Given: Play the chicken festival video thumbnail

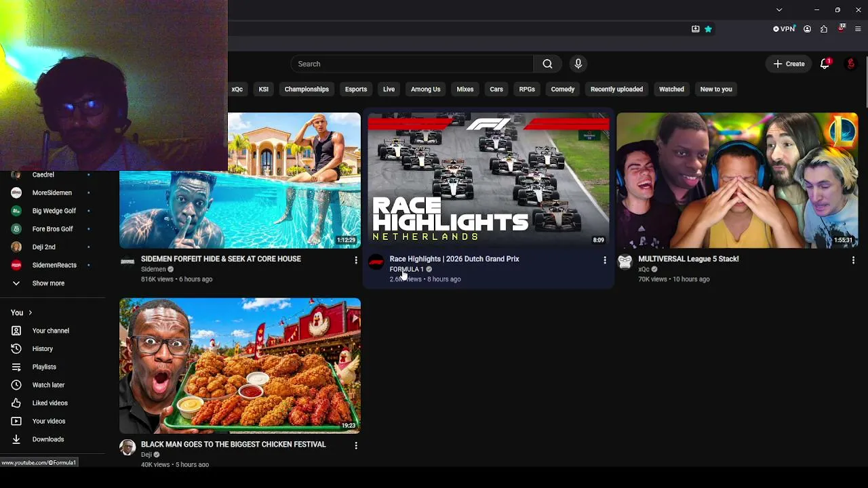Looking at the screenshot, I should (x=240, y=366).
